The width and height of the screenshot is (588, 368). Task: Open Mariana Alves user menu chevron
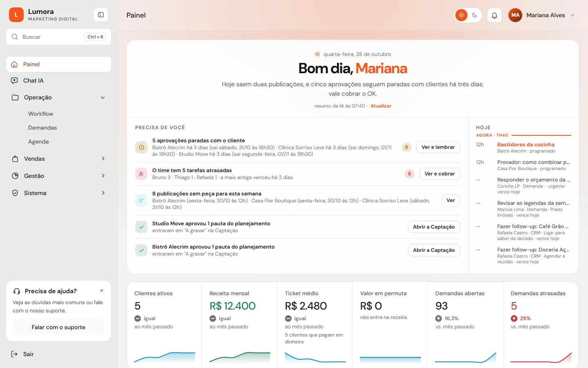coord(572,15)
